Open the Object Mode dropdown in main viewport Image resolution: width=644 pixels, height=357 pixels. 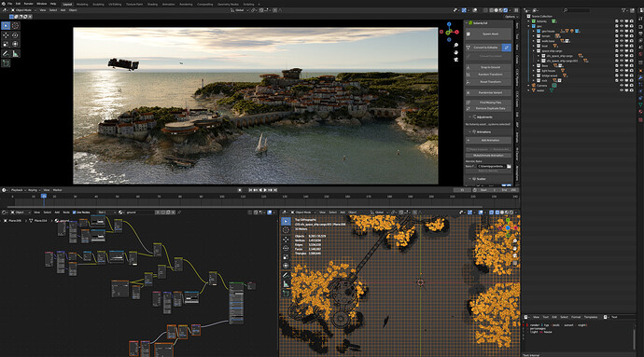click(23, 10)
